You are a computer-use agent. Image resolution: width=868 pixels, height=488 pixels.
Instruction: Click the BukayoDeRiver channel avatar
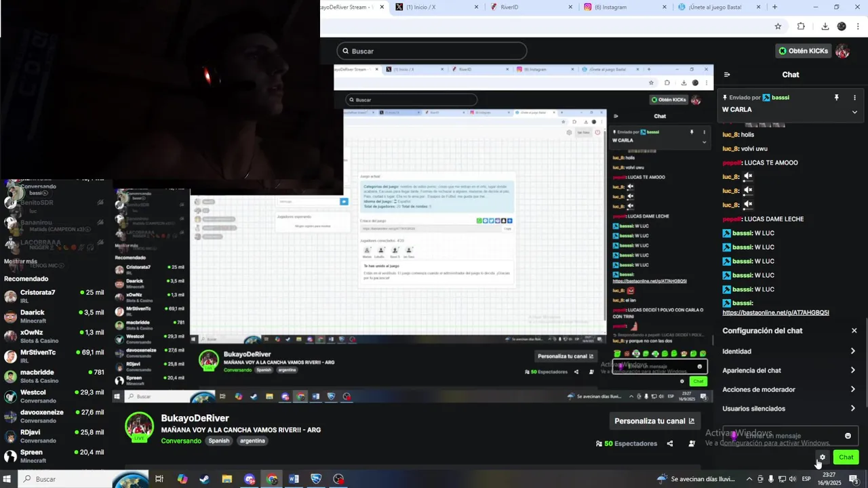(x=139, y=426)
